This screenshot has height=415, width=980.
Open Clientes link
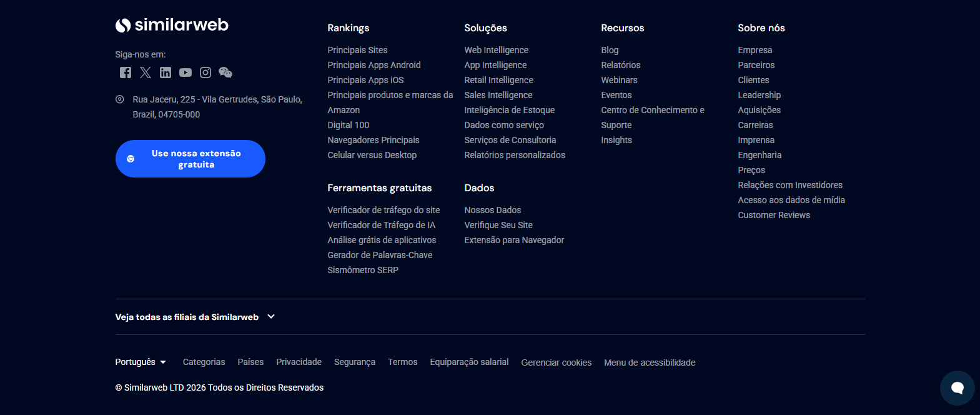[753, 80]
